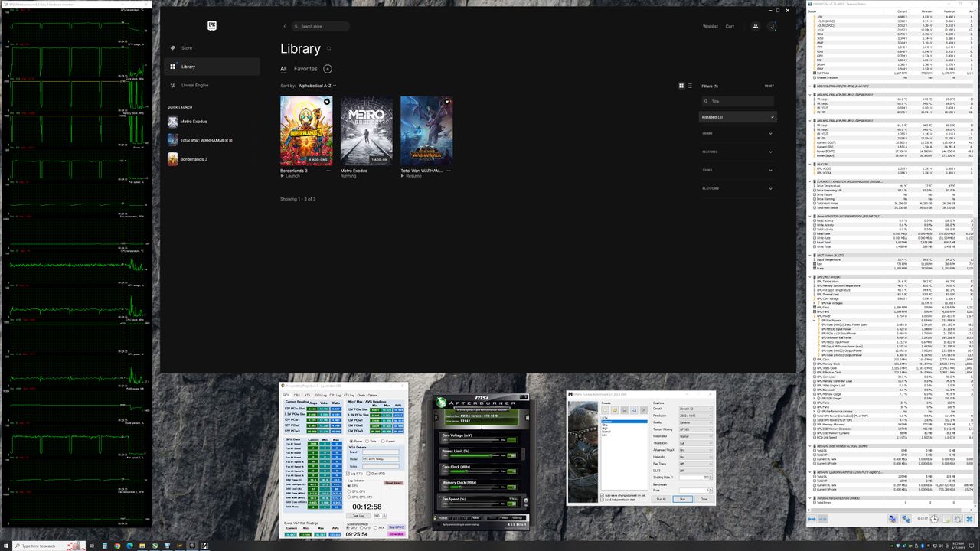Image resolution: width=980 pixels, height=551 pixels.
Task: Switch to the Favorites tab
Action: pyautogui.click(x=305, y=69)
